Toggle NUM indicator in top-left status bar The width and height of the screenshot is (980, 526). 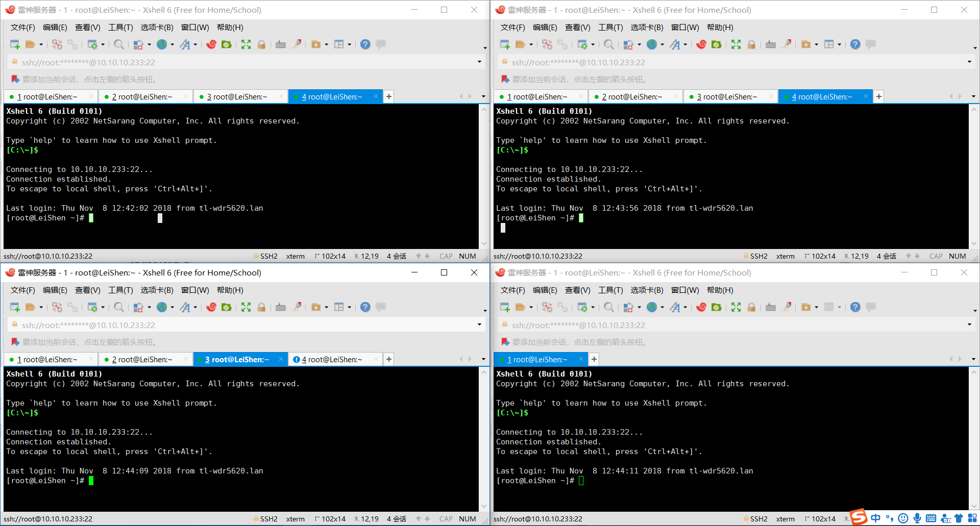pyautogui.click(x=468, y=256)
